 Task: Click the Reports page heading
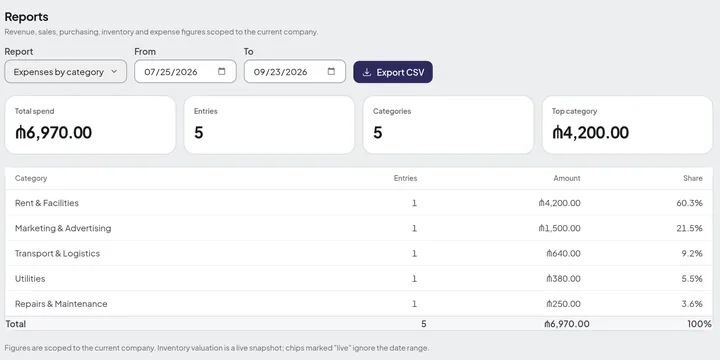27,17
